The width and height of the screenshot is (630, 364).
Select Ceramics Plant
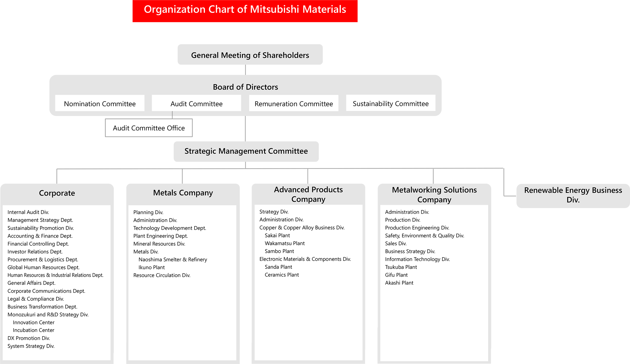(x=282, y=275)
